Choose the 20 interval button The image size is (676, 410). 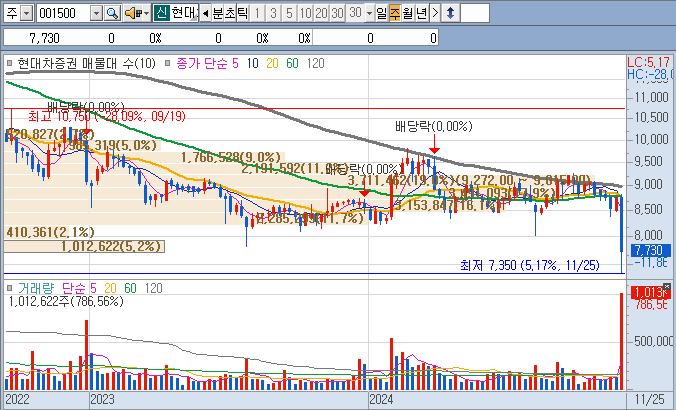[x=321, y=13]
